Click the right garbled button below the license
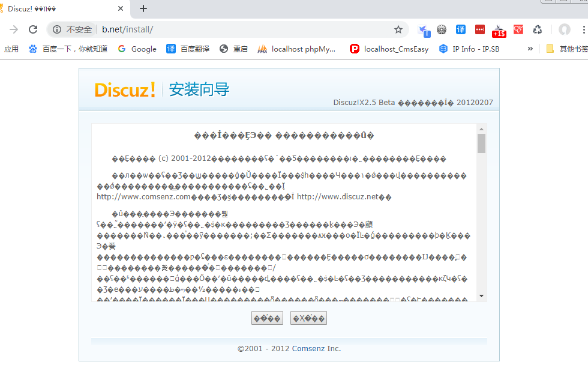The image size is (588, 365). coord(308,318)
